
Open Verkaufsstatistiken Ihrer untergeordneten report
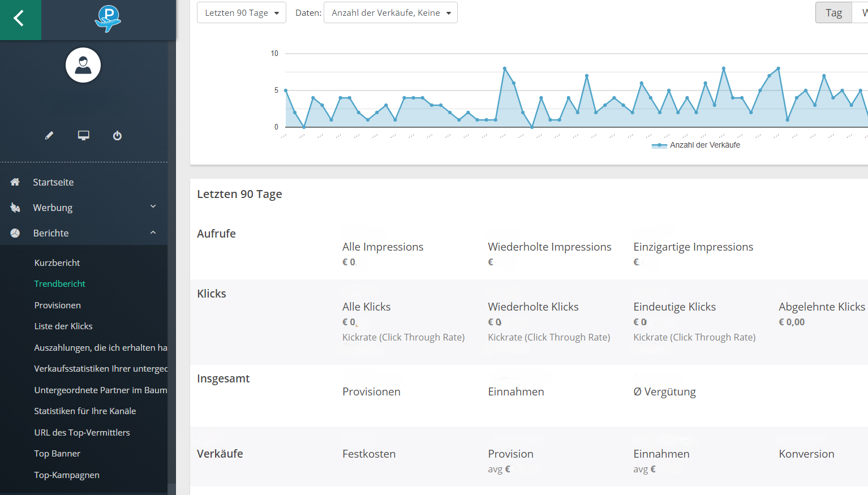point(101,368)
